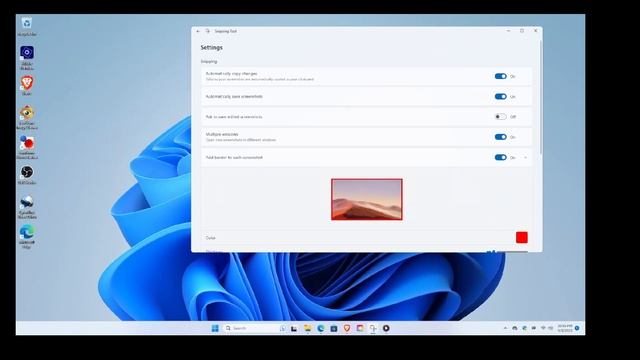The width and height of the screenshot is (640, 360).
Task: Open Task View from the taskbar
Action: click(294, 328)
